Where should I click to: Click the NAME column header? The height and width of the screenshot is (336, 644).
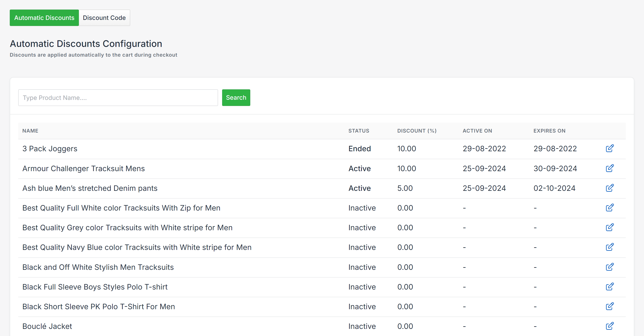(30, 131)
